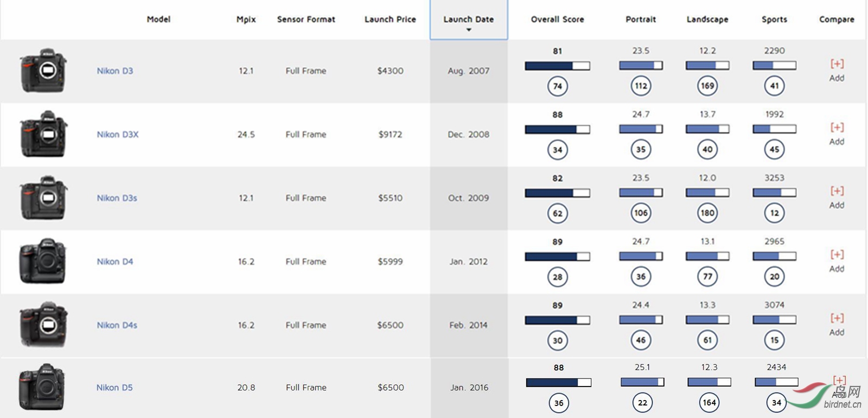Open the Nikon D3s model link
The image size is (868, 418).
117,198
